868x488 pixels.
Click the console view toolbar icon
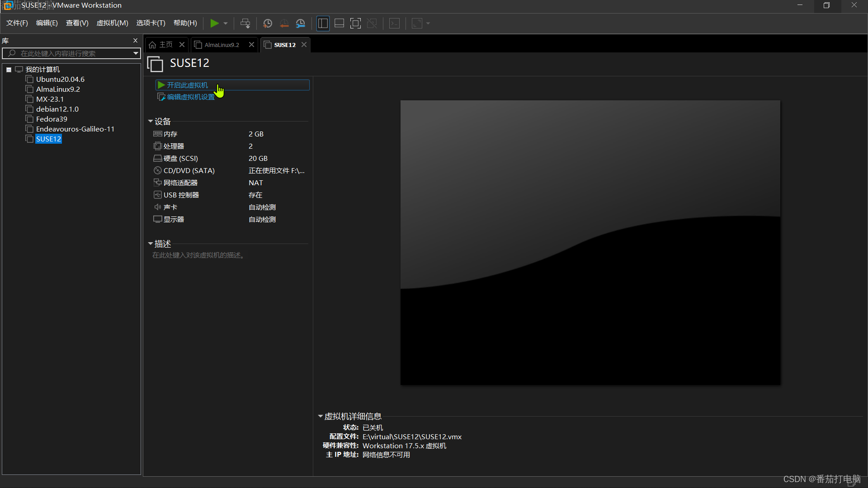(395, 23)
